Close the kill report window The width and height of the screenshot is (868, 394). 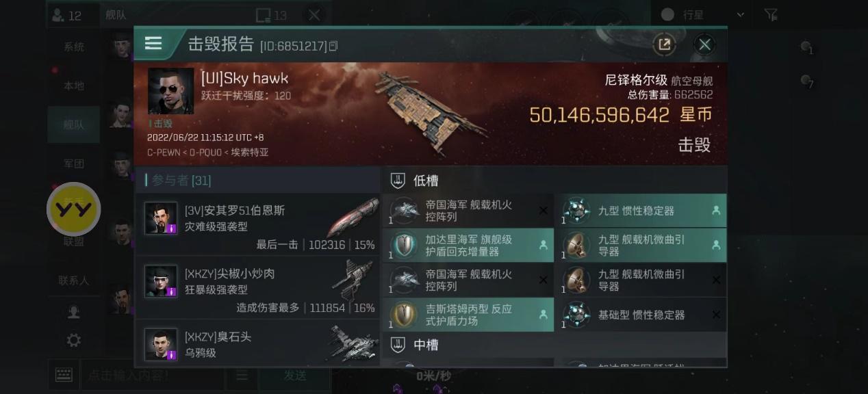(x=704, y=44)
